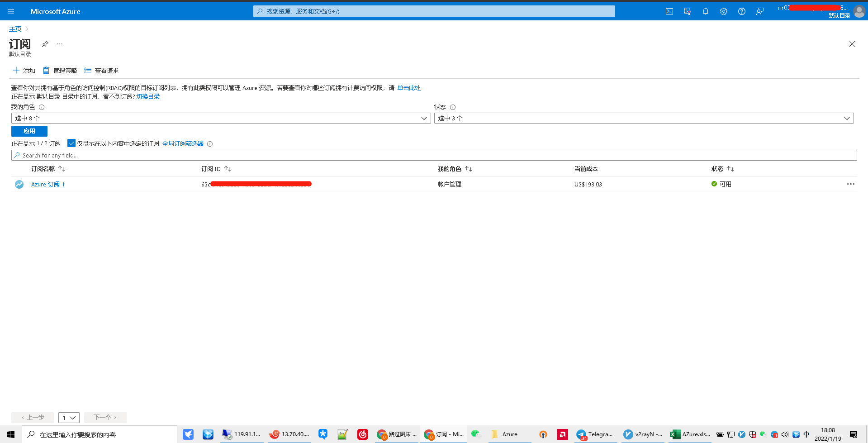This screenshot has width=868, height=443.
Task: Open AZure.xls Excel taskbar item
Action: [x=690, y=434]
